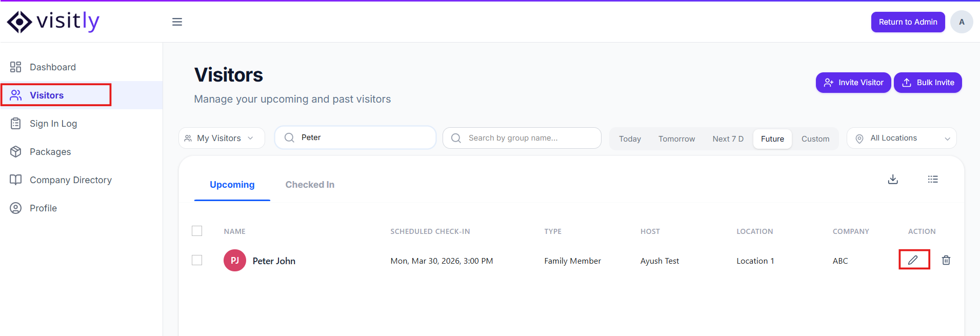980x336 pixels.
Task: Click the magnifier icon in the group search
Action: click(x=456, y=138)
